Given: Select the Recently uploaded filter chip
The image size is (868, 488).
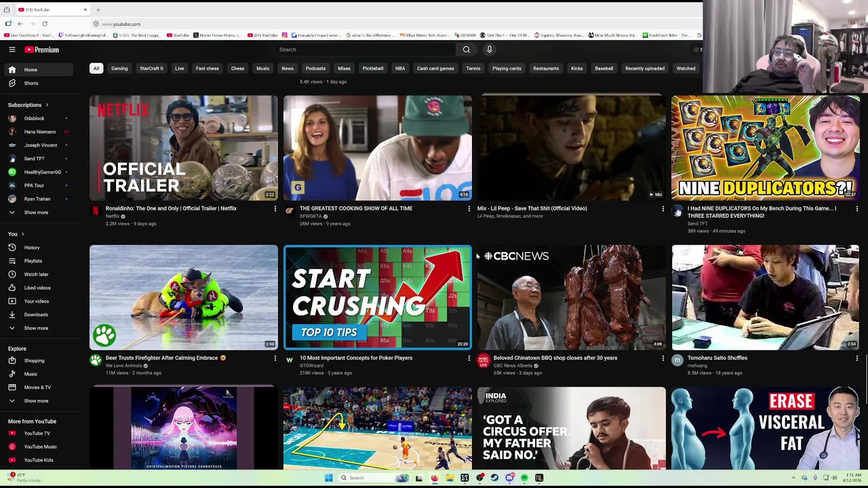Looking at the screenshot, I should [645, 68].
